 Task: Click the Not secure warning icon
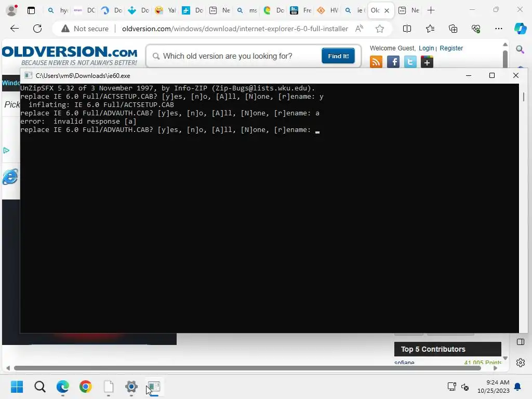pos(65,29)
